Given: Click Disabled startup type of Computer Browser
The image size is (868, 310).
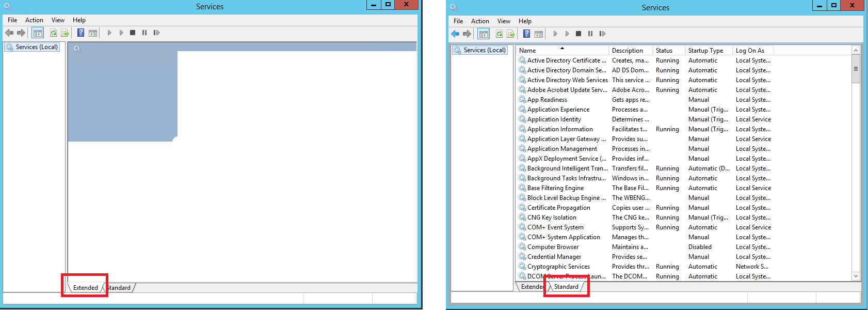Looking at the screenshot, I should point(700,247).
